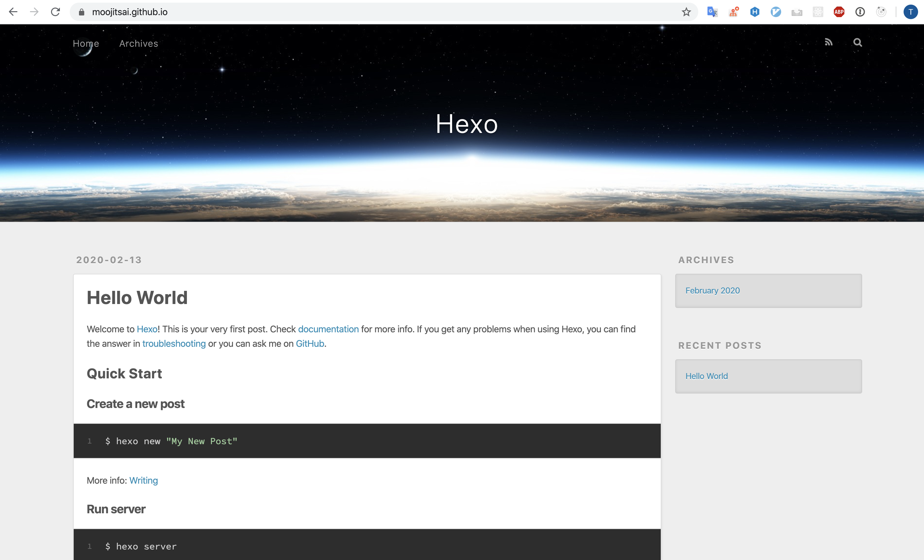Open the 2020-02-13 post date link
This screenshot has width=924, height=560.
click(109, 260)
